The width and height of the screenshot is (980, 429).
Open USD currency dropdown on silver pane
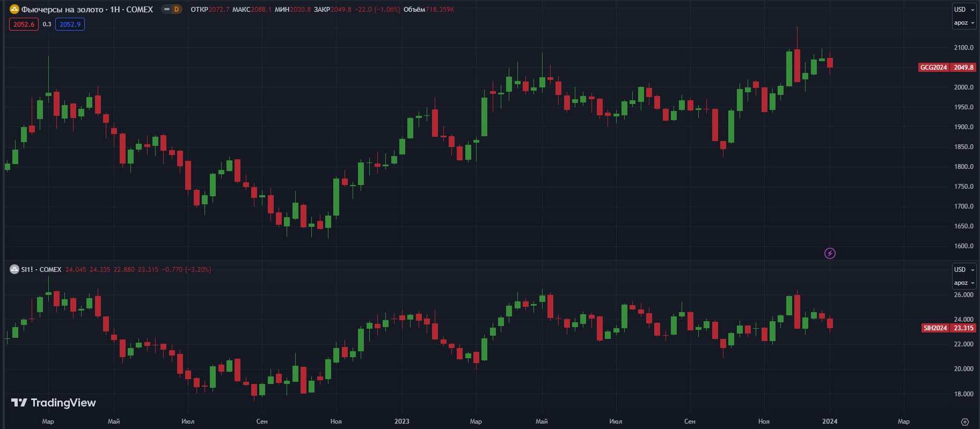[964, 269]
